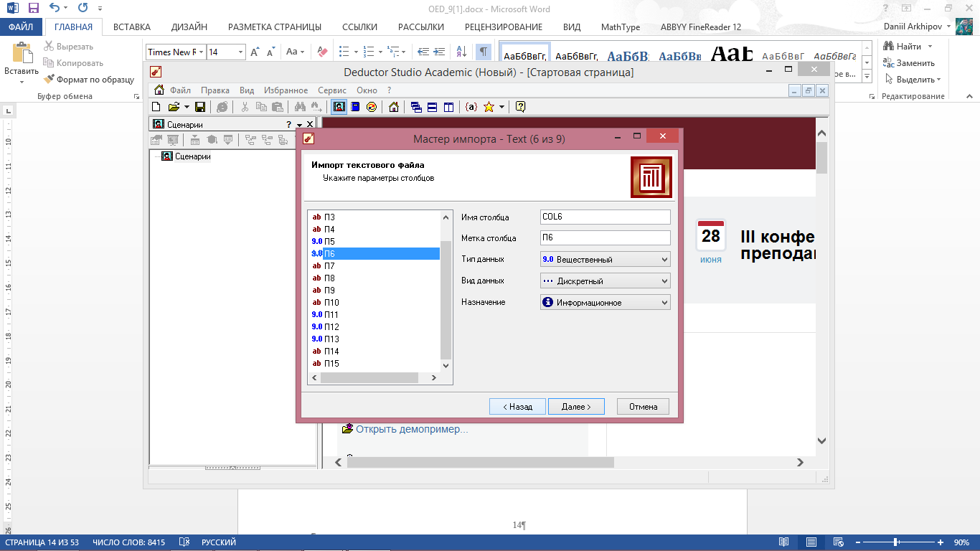Click Word's Decrease indent icon
Screen dimensions: 980x551
(x=423, y=52)
